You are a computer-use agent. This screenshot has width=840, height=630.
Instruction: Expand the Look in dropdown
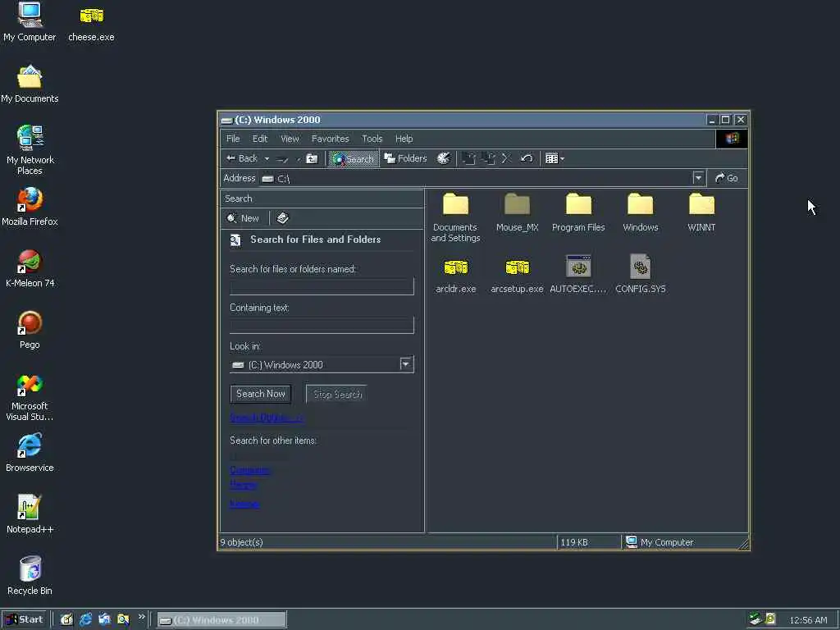406,364
